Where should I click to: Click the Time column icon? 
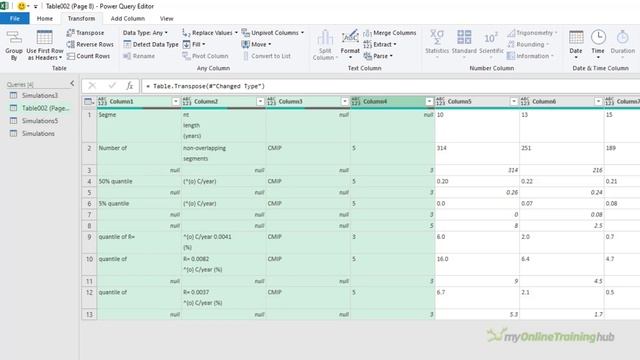coord(598,37)
